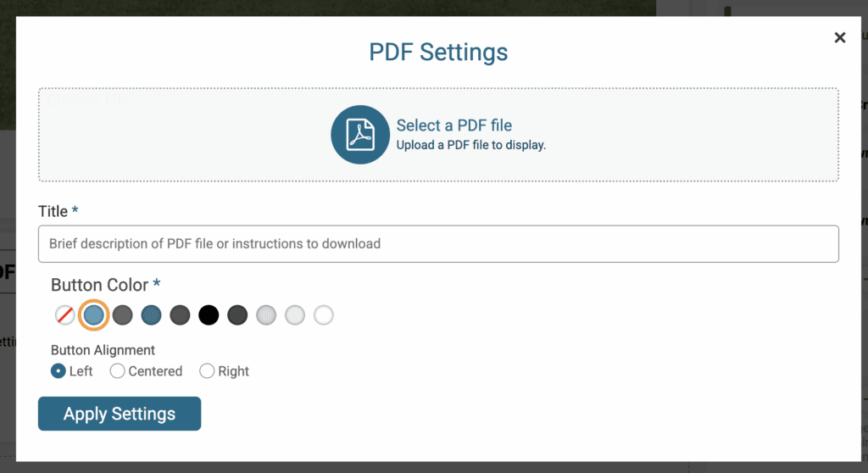Click the PDF document upload icon
Screen dimensions: 868x473
tap(359, 135)
